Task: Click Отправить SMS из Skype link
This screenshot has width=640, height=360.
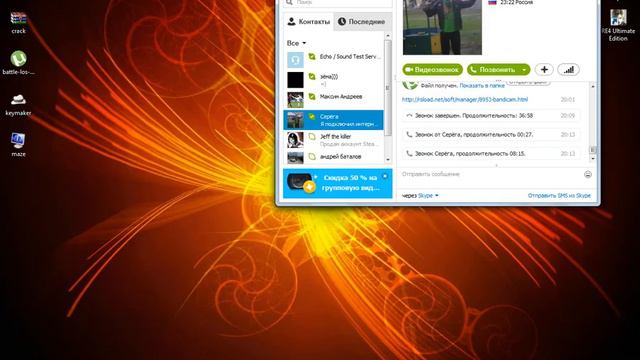Action: tap(559, 196)
